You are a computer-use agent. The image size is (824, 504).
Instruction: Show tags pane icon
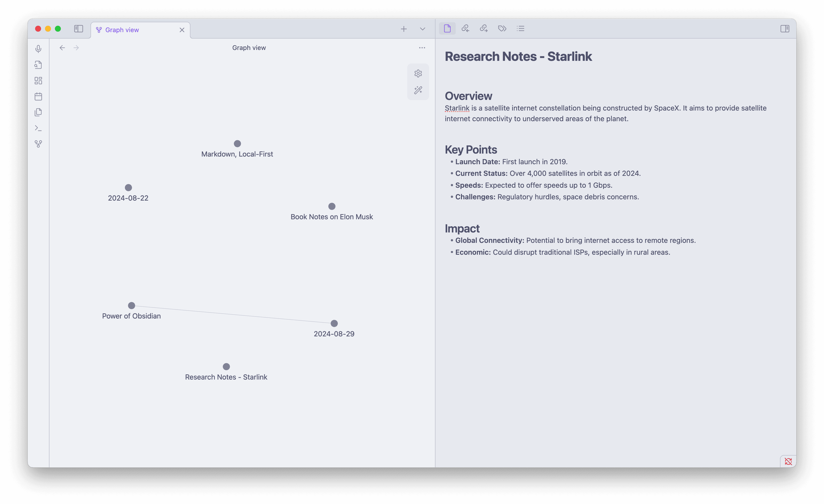(502, 28)
